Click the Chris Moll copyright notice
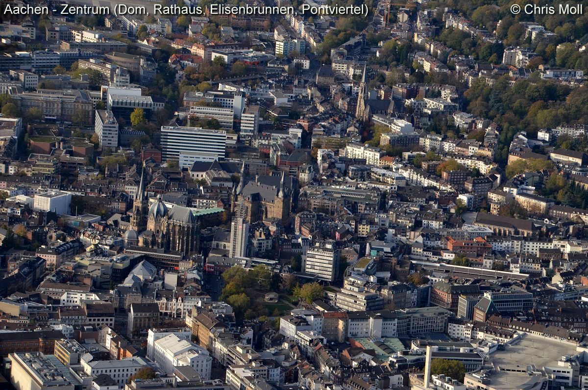The height and width of the screenshot is (390, 588). point(546,9)
